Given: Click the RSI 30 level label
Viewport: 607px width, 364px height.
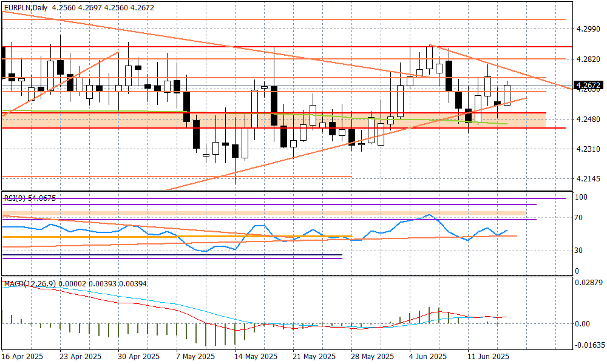Looking at the screenshot, I should [578, 251].
